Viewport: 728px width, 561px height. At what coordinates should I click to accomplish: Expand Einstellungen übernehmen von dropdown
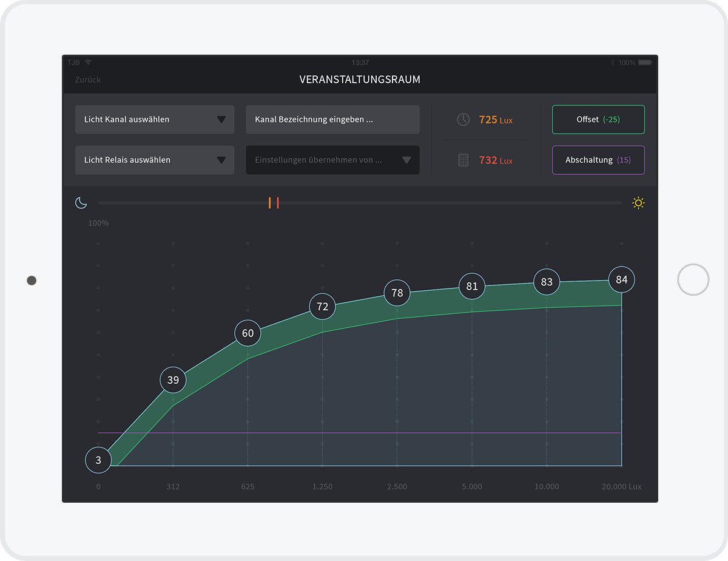click(x=332, y=160)
